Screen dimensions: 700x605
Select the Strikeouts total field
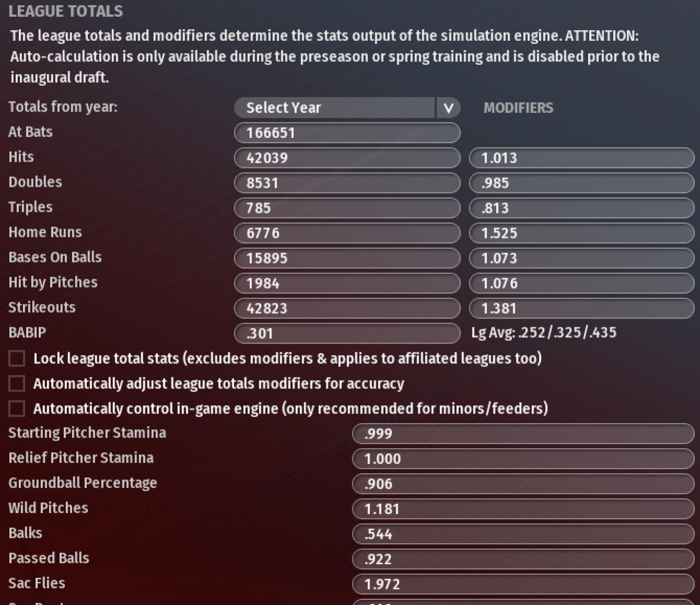point(347,309)
